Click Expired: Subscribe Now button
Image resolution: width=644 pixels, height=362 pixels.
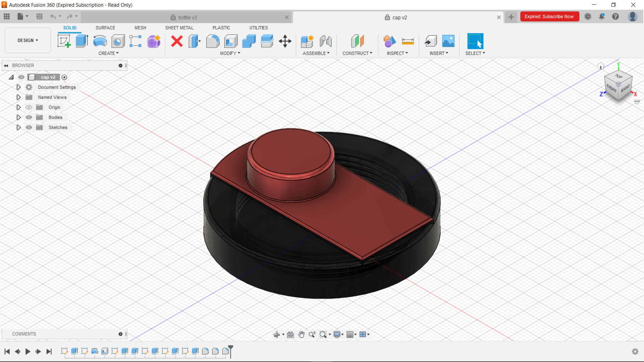click(549, 16)
